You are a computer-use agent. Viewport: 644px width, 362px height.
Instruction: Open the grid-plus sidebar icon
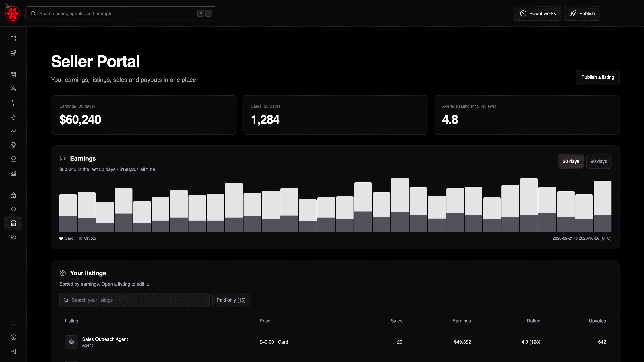pyautogui.click(x=13, y=53)
